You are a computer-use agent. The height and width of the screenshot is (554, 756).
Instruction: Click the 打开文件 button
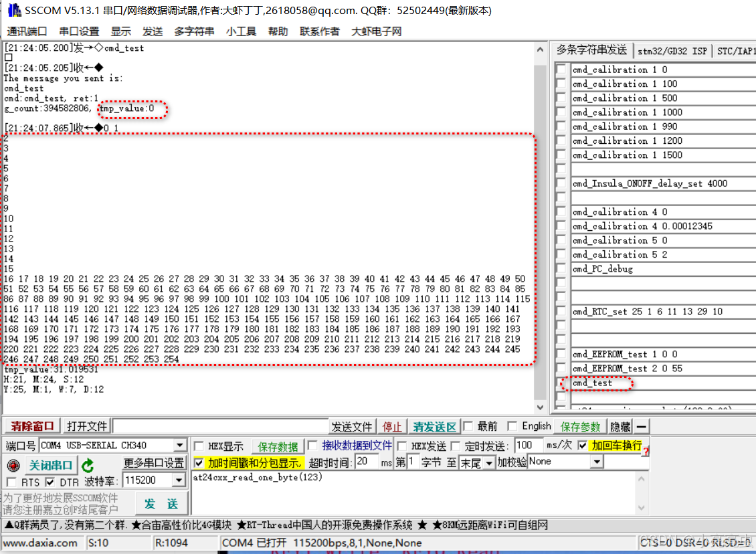pos(87,426)
